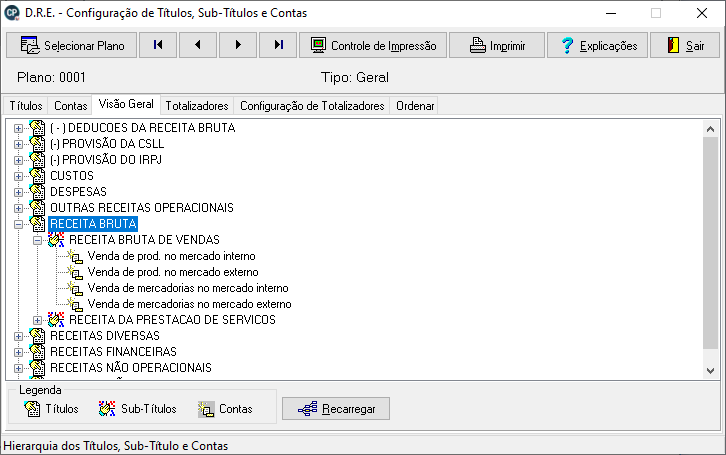Click title icon beside RECEITA BRUTA
The image size is (726, 455).
[37, 224]
